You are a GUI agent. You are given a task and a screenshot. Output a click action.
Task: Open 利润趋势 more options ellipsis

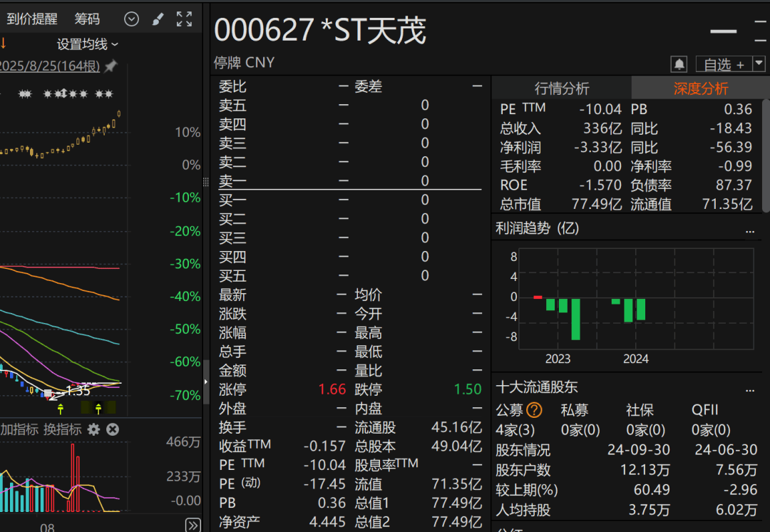tap(750, 230)
